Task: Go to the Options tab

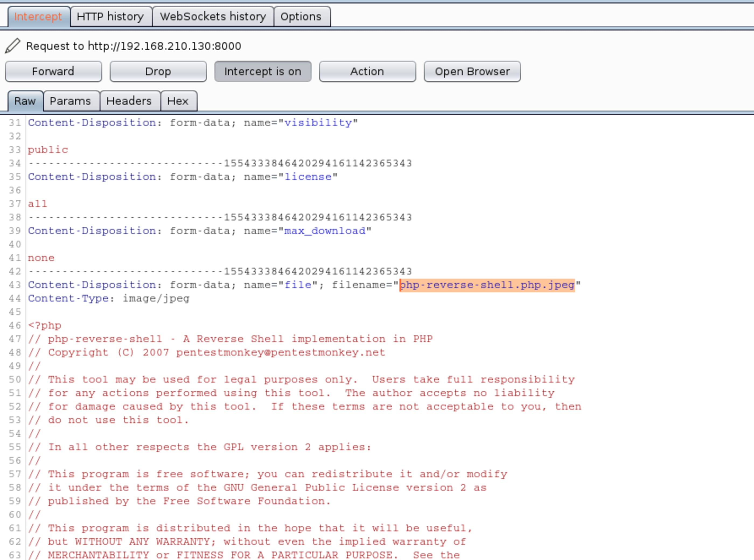Action: point(301,16)
